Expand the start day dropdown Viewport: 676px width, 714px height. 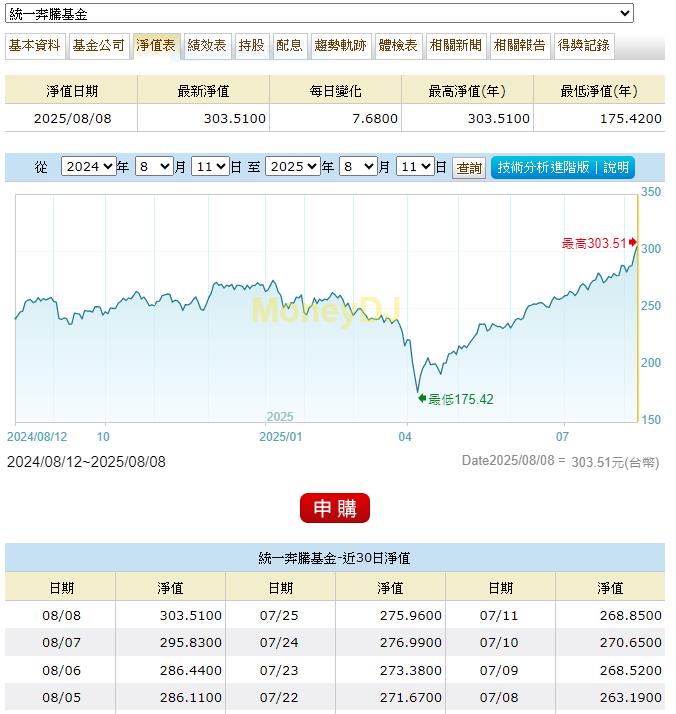(210, 167)
